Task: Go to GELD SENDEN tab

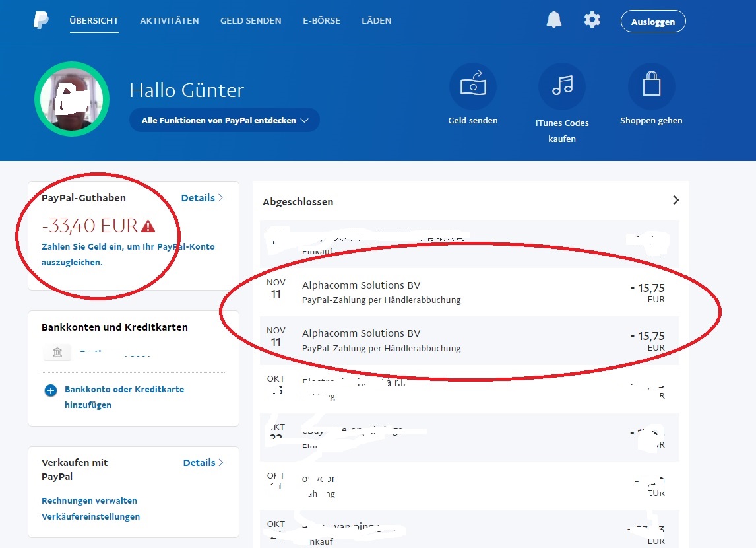Action: pos(251,20)
